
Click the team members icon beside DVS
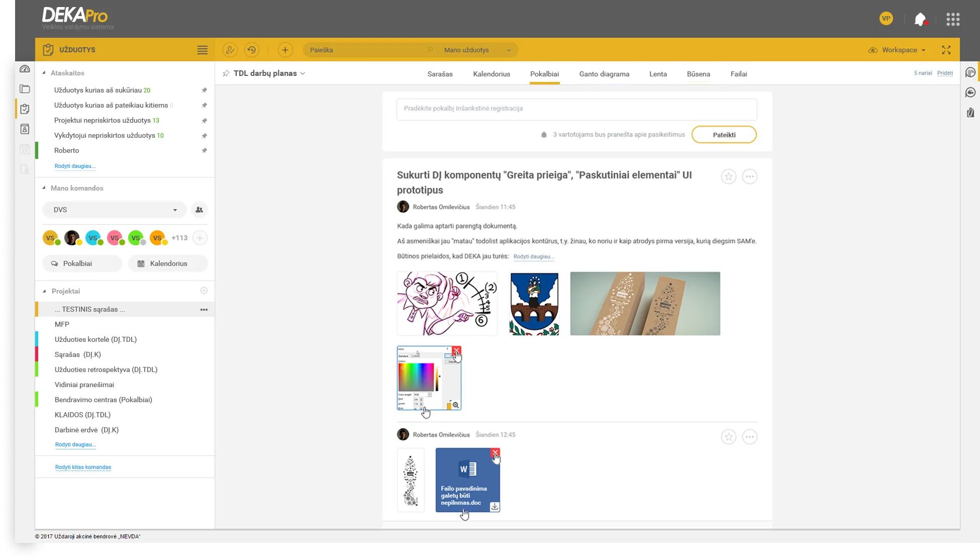200,210
